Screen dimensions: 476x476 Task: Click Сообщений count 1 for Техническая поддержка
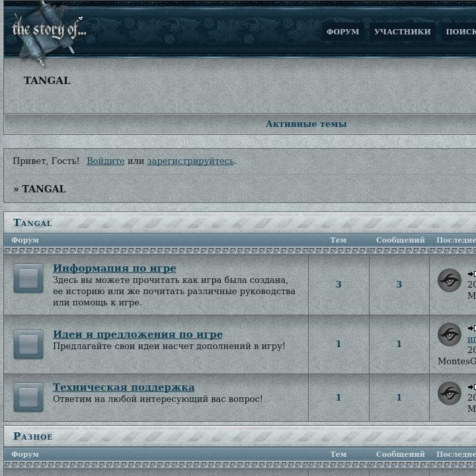point(399,397)
